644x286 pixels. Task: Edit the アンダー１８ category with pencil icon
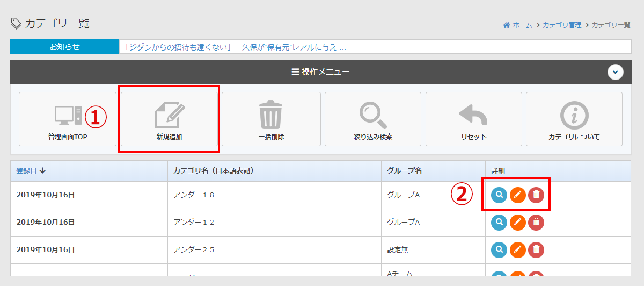(517, 195)
